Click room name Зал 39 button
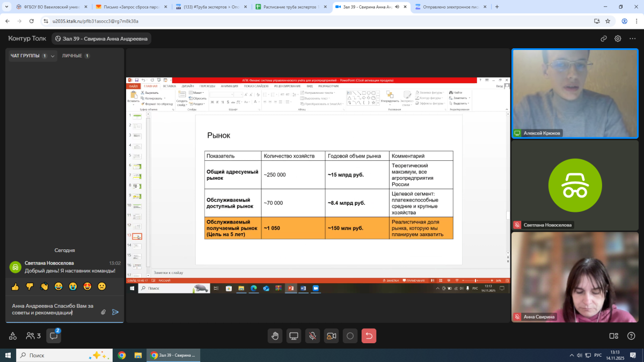The height and width of the screenshot is (362, 644). click(101, 39)
